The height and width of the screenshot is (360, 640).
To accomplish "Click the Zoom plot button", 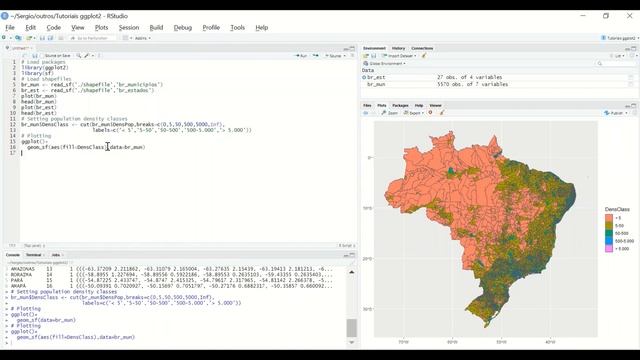I will 390,113.
